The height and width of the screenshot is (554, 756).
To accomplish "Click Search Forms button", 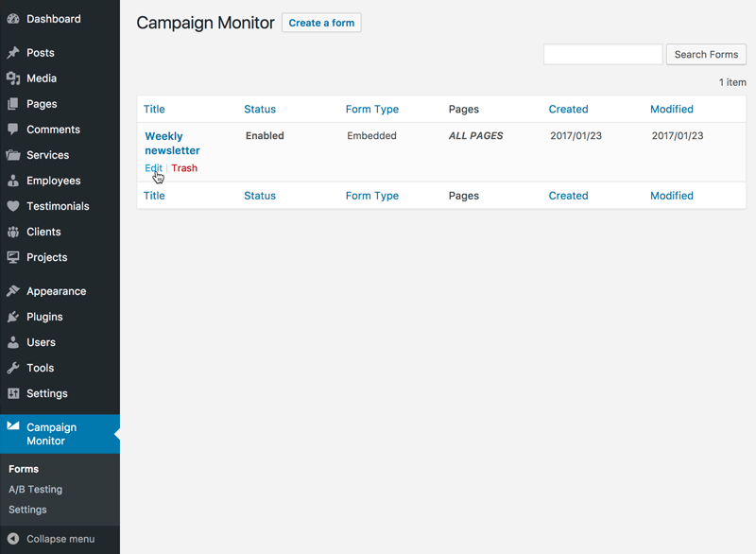I will (706, 55).
